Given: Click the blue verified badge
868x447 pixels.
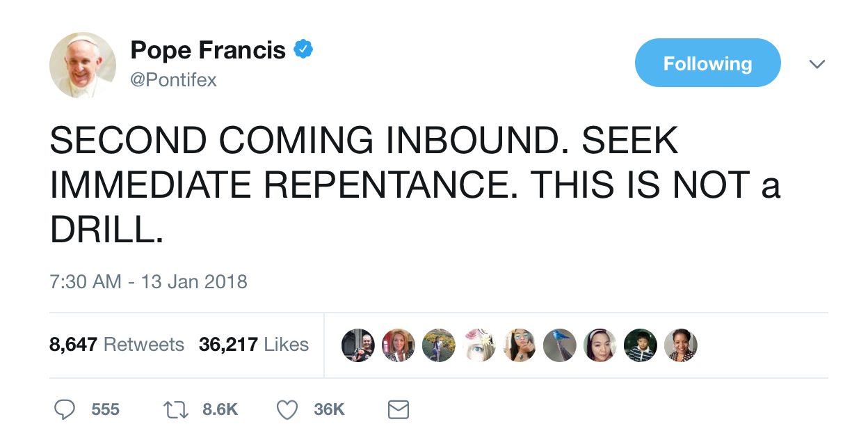Looking at the screenshot, I should [303, 49].
